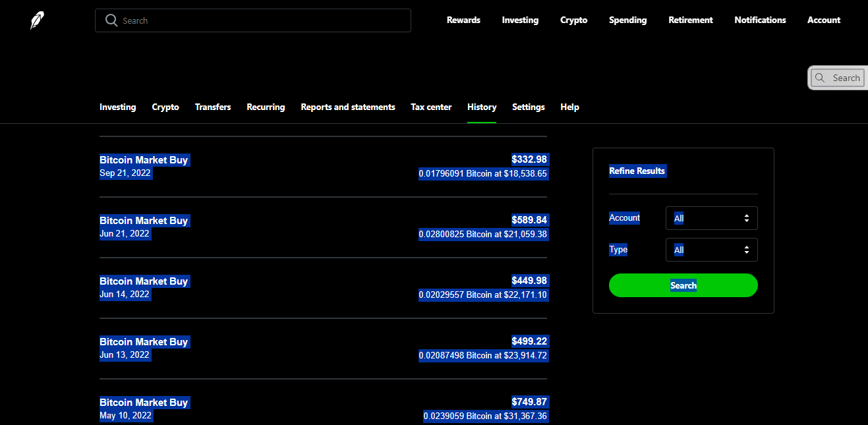Go to Investing in the top navigation
868x425 pixels.
pyautogui.click(x=520, y=20)
